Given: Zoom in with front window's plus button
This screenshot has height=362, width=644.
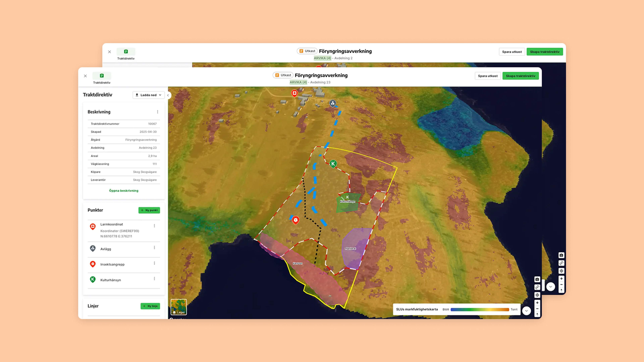Looking at the screenshot, I should click(537, 303).
